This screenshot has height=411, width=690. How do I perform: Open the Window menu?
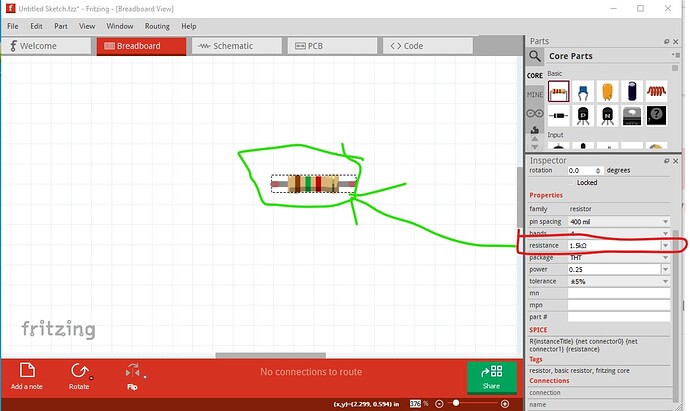120,26
